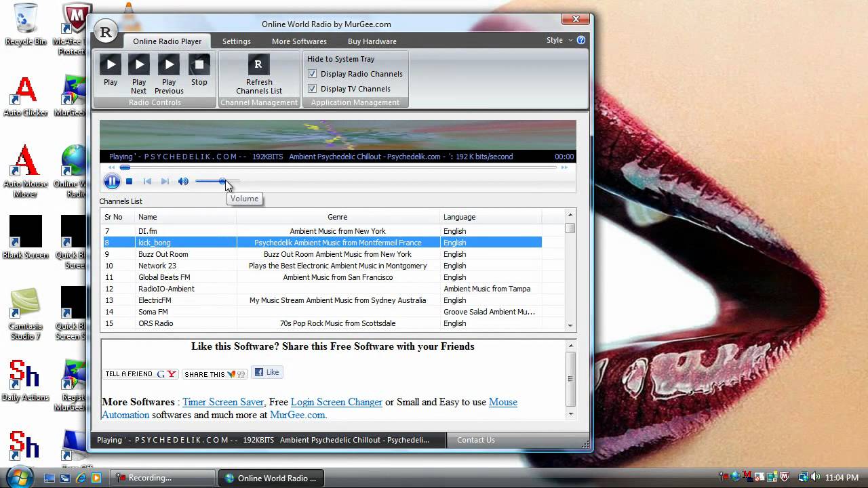Open the Mouse Automation link
The image size is (868, 488).
(x=502, y=402)
